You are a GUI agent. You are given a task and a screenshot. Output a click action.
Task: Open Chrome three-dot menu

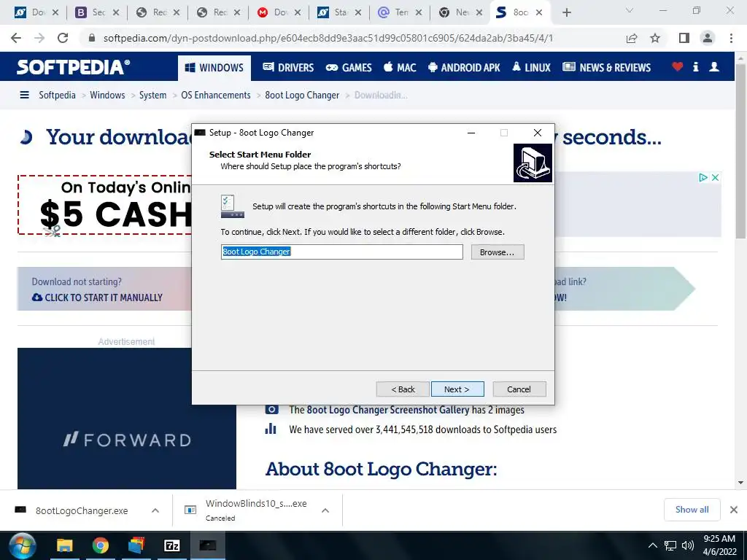coord(731,38)
